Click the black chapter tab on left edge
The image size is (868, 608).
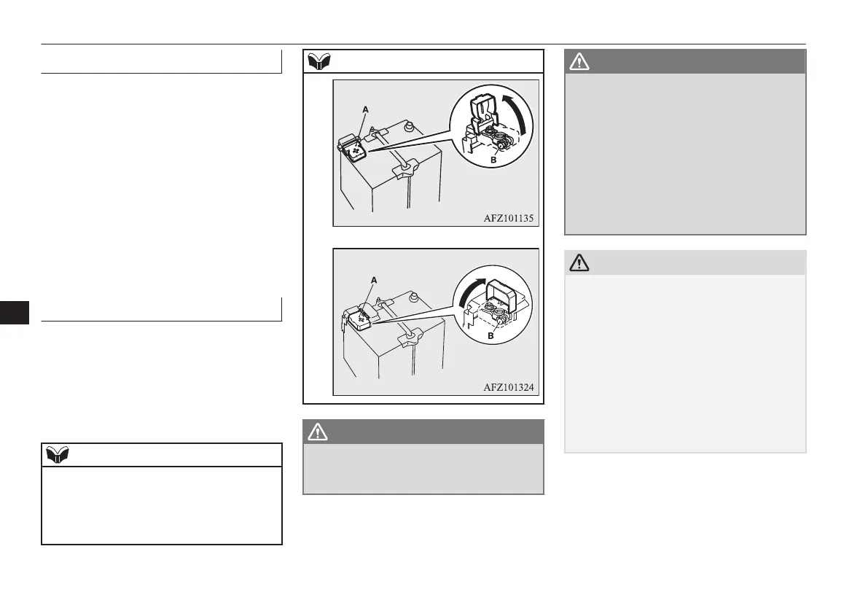(15, 313)
